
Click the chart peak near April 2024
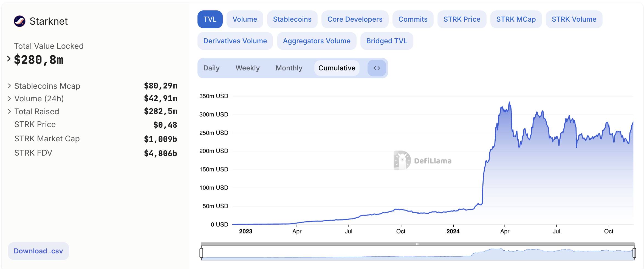pyautogui.click(x=510, y=102)
